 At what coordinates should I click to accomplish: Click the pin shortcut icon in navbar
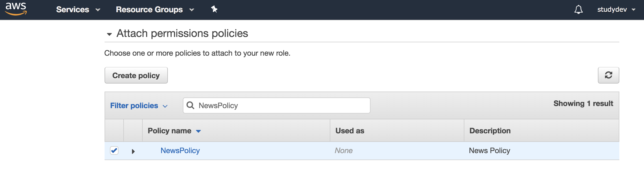coord(214,9)
